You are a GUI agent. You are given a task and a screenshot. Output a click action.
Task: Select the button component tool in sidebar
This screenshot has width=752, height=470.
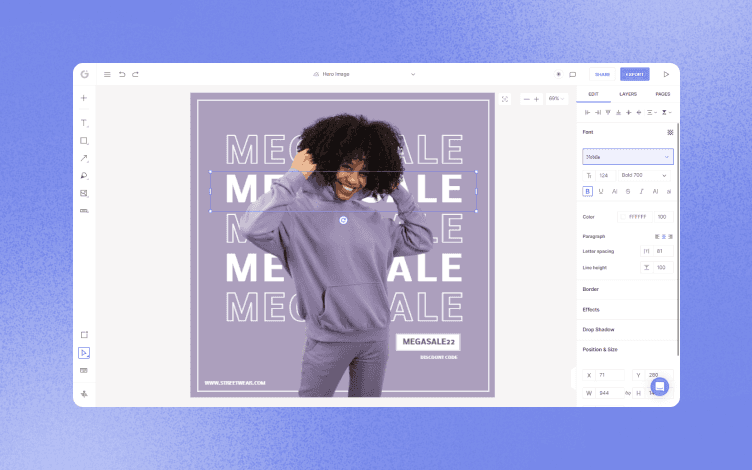click(84, 211)
